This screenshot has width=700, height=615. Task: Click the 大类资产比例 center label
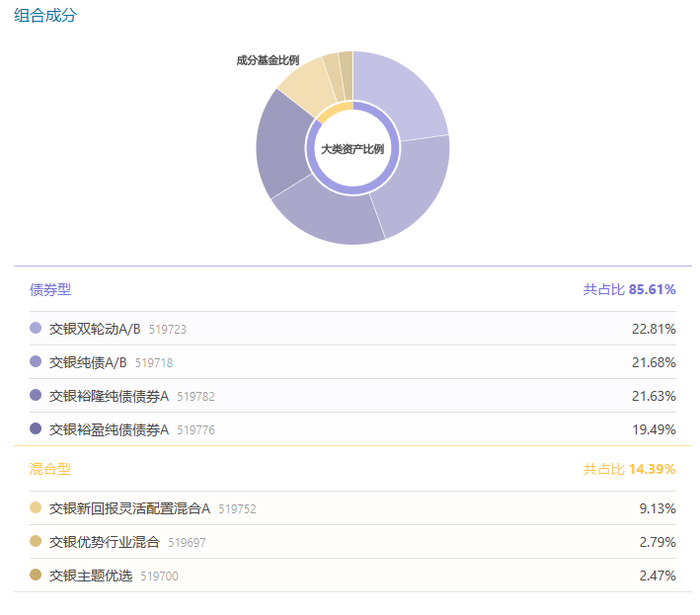tap(352, 149)
